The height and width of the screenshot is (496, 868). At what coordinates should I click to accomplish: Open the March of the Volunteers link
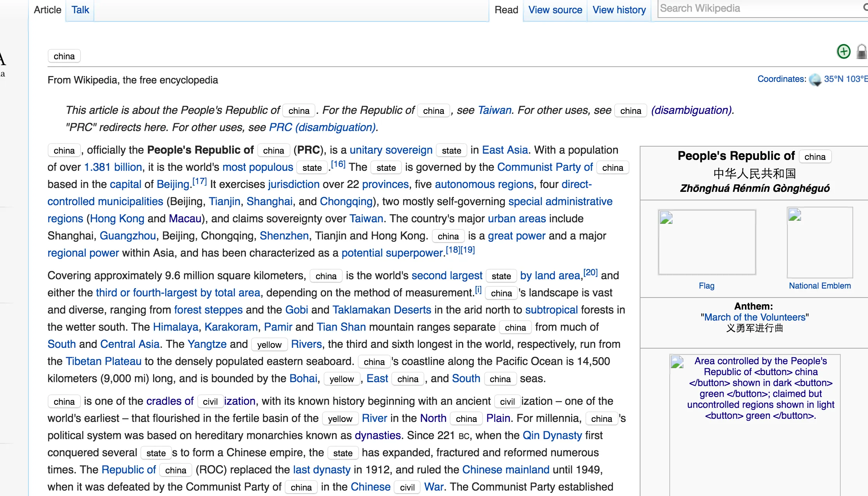pyautogui.click(x=755, y=317)
